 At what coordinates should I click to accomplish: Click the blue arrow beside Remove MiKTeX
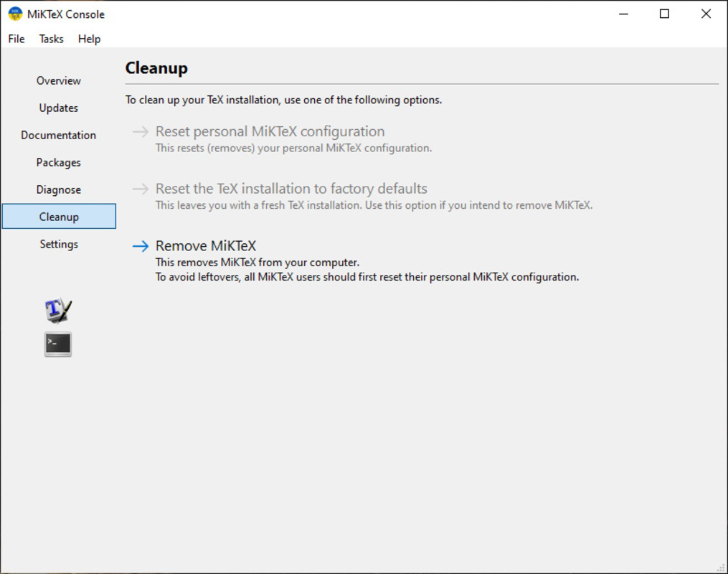[141, 245]
